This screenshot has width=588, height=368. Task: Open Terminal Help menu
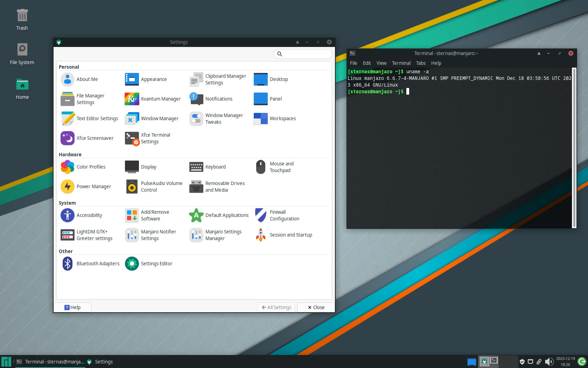[x=436, y=63]
